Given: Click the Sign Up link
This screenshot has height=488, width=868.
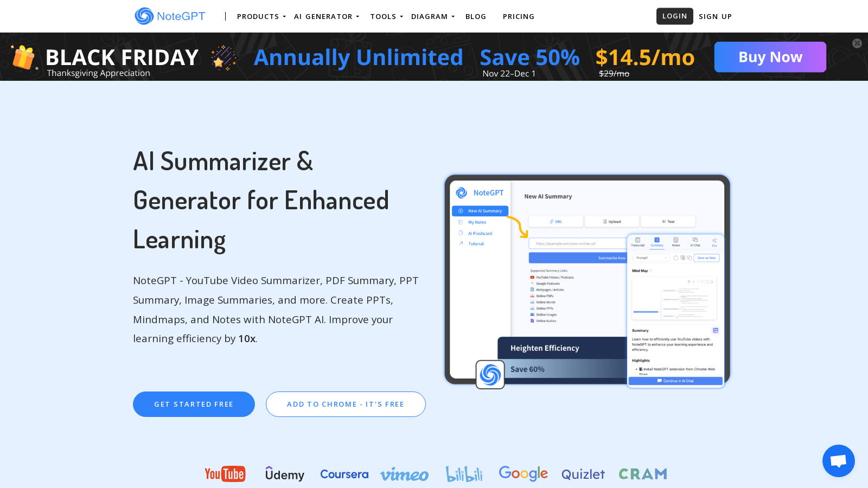Looking at the screenshot, I should pos(716,17).
